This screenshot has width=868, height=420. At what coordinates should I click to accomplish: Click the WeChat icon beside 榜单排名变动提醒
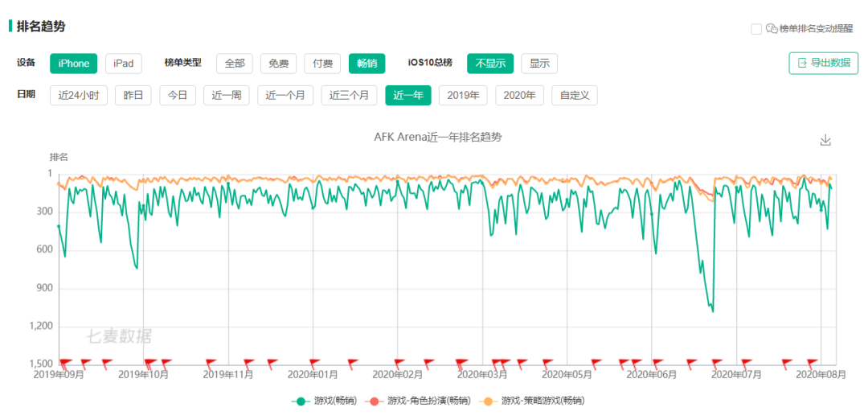(x=772, y=29)
